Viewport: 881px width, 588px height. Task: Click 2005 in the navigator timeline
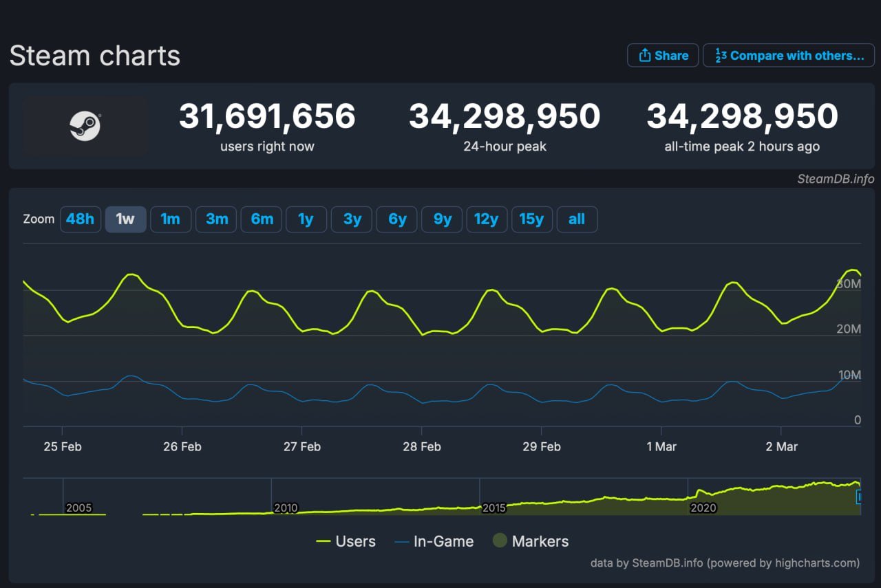point(78,508)
